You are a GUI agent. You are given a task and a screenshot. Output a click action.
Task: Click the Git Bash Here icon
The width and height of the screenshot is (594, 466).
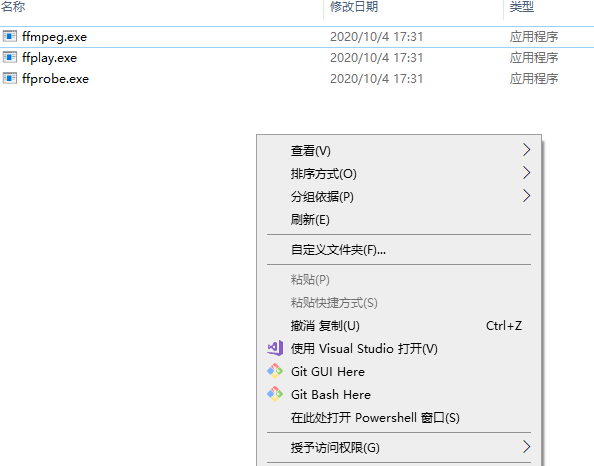(275, 394)
